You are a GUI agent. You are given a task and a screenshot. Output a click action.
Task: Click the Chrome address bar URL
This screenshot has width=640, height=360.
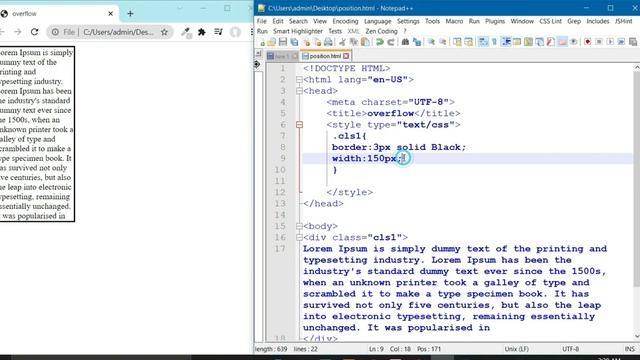pos(118,32)
